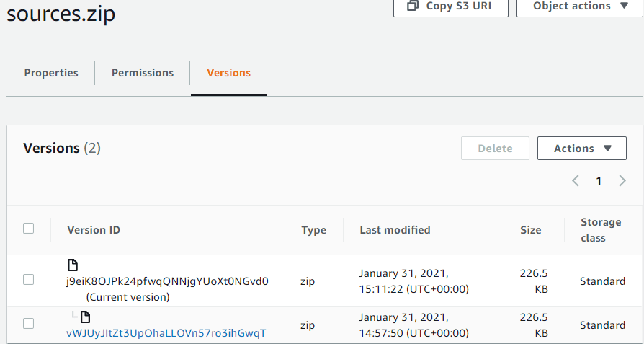Click the copy icon beside Copy S3 URI
The image size is (644, 344).
pyautogui.click(x=413, y=6)
